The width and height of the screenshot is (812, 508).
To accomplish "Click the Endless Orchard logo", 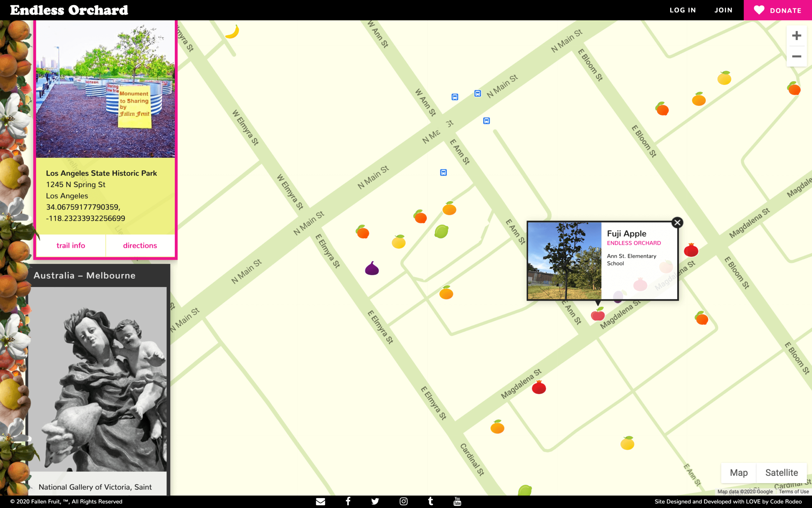I will pos(69,10).
